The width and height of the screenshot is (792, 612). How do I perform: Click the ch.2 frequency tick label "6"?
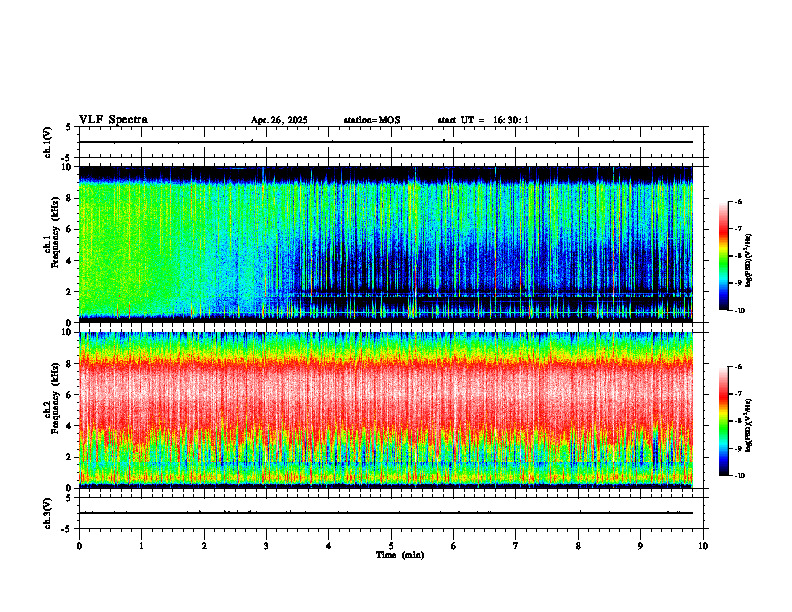[x=69, y=395]
